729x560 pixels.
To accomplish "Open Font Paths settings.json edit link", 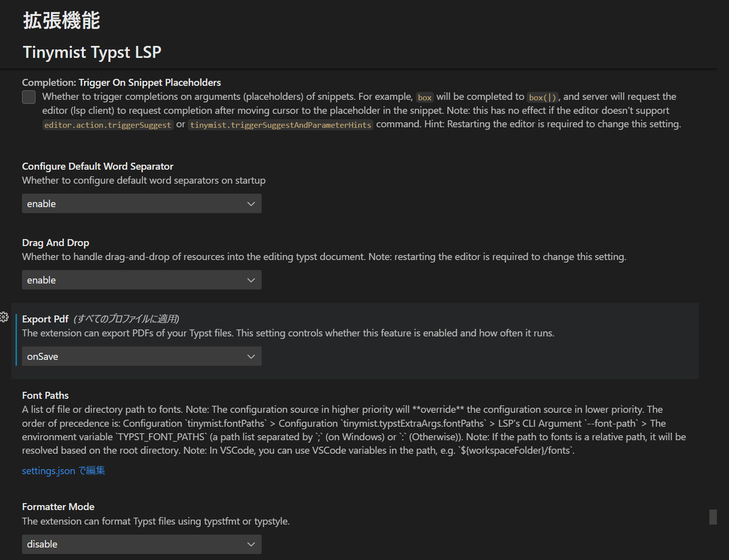I will pos(64,471).
